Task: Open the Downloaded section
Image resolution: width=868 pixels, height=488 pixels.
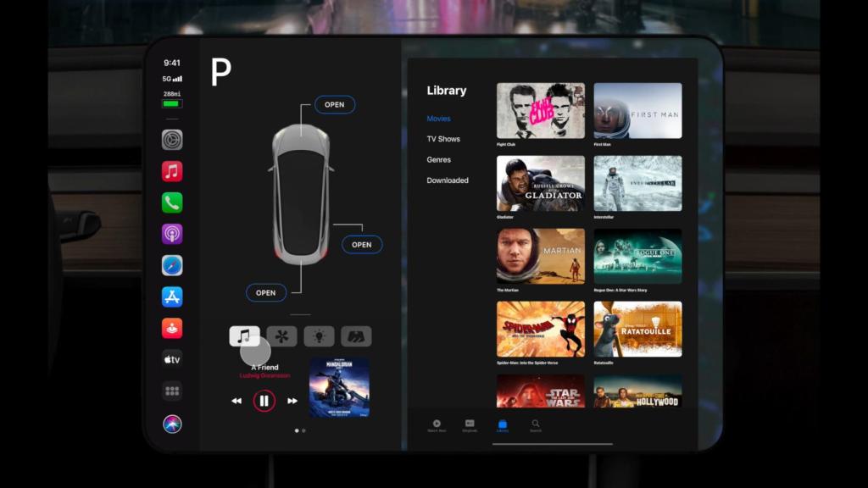Action: (448, 180)
